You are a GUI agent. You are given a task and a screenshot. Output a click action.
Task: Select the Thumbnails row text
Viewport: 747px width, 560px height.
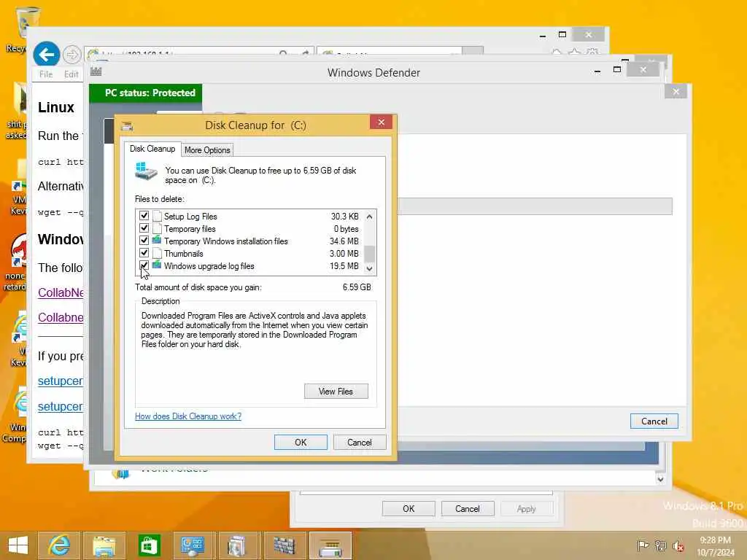183,254
